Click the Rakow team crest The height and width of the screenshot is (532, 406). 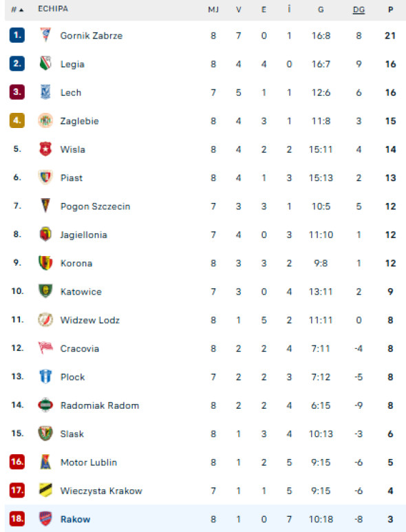point(45,518)
